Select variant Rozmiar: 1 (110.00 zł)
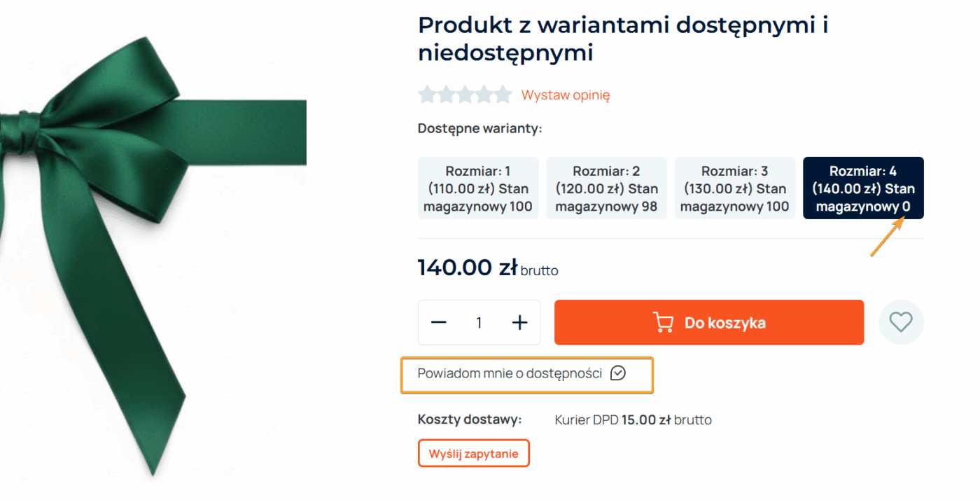Screen dimensions: 980x500 pyautogui.click(x=478, y=188)
